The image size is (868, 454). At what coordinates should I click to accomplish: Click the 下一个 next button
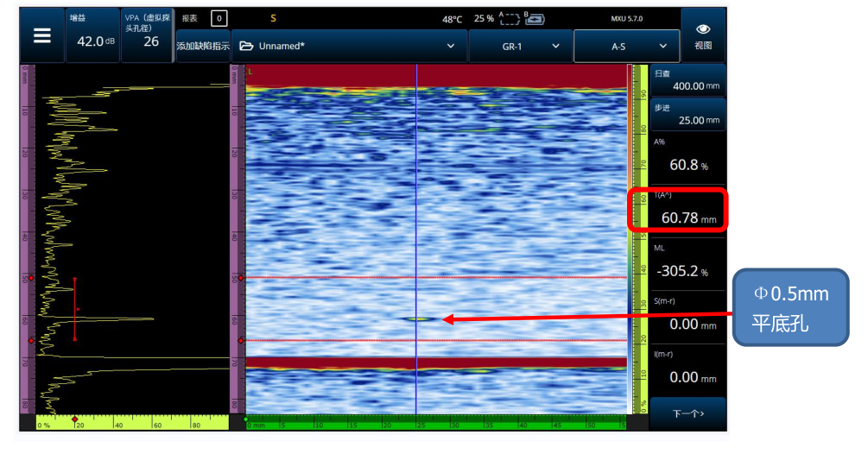click(687, 413)
